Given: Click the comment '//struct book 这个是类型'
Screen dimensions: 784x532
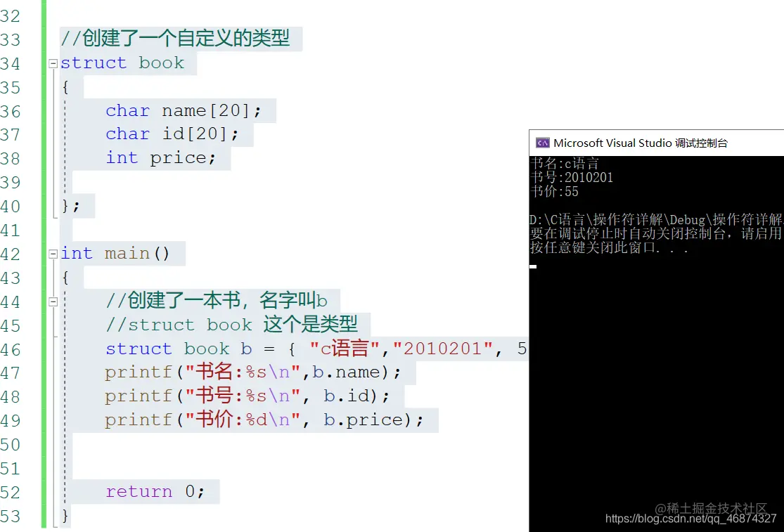Looking at the screenshot, I should (x=231, y=324).
